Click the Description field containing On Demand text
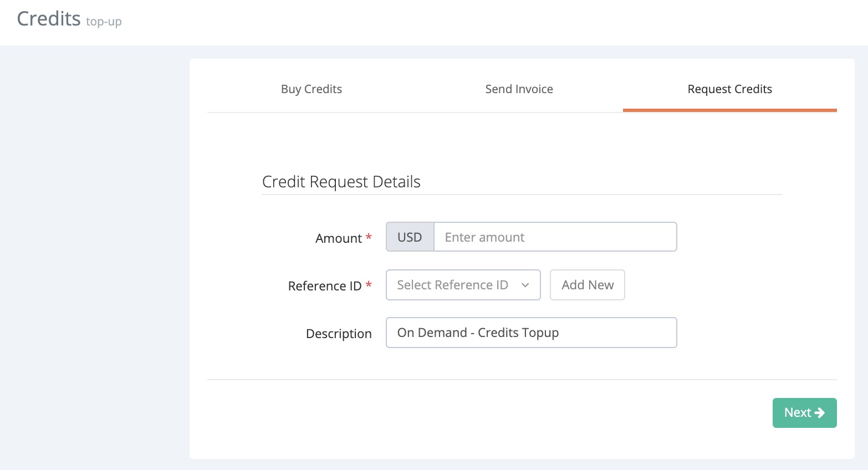 click(x=531, y=333)
